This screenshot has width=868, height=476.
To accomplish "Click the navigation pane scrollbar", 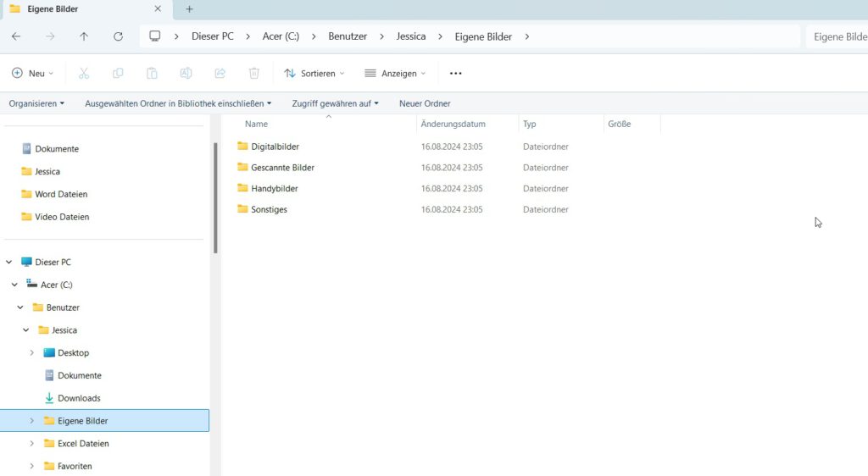I will pyautogui.click(x=215, y=198).
